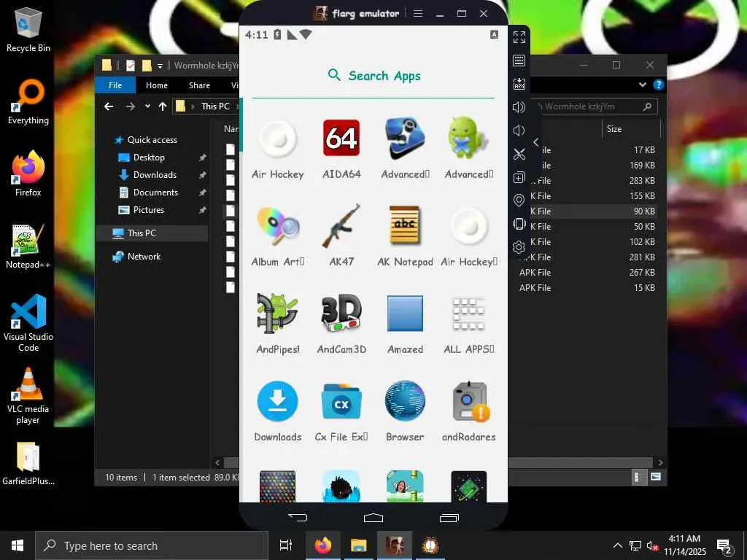The width and height of the screenshot is (747, 560).
Task: Open the Advanced app with blue wrench icon
Action: 405,149
